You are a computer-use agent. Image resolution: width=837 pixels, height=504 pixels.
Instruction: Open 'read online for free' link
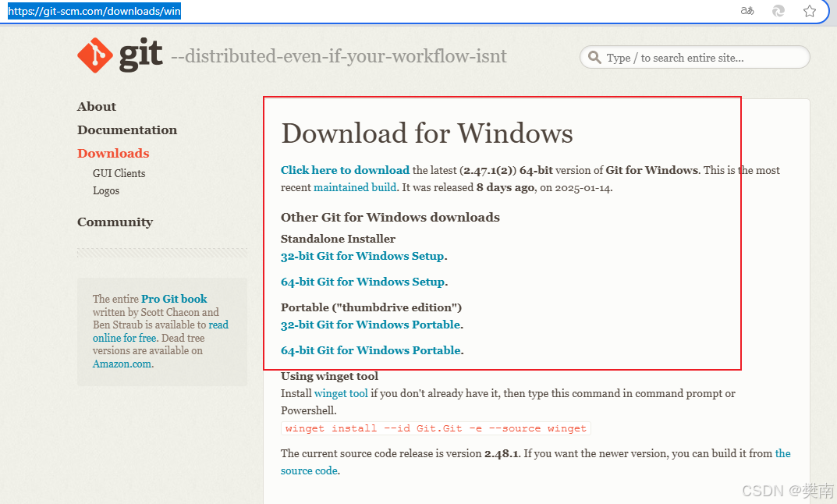pos(161,331)
